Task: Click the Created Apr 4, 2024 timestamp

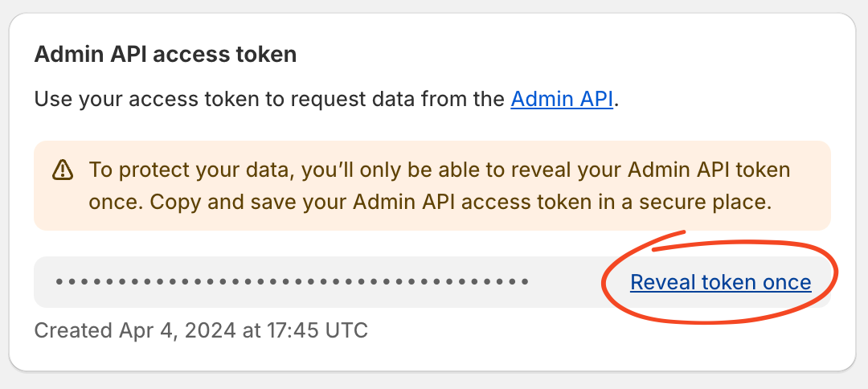Action: (201, 331)
